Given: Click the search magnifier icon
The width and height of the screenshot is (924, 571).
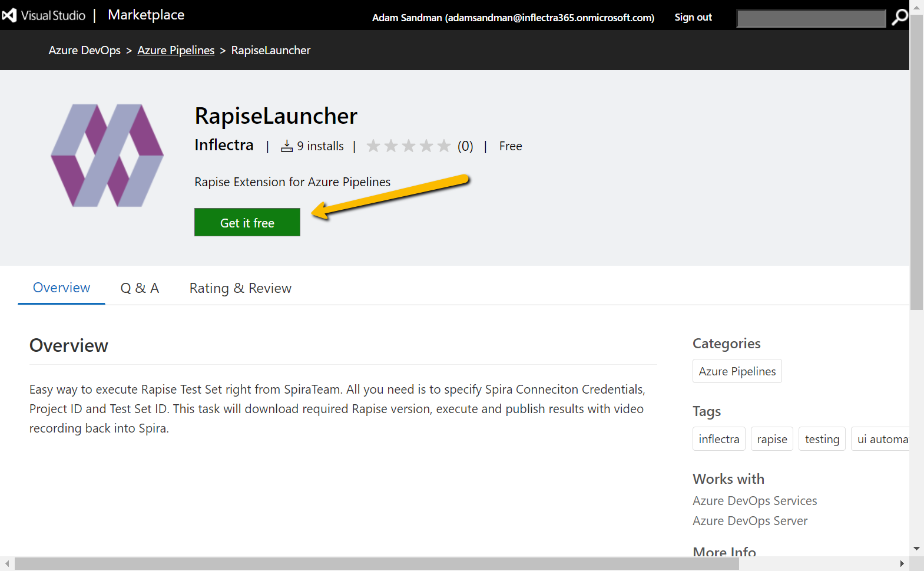Looking at the screenshot, I should pos(900,17).
